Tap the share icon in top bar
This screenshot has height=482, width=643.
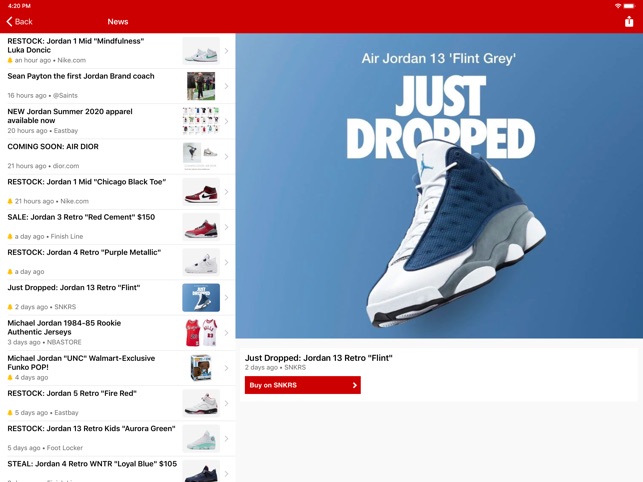(628, 21)
